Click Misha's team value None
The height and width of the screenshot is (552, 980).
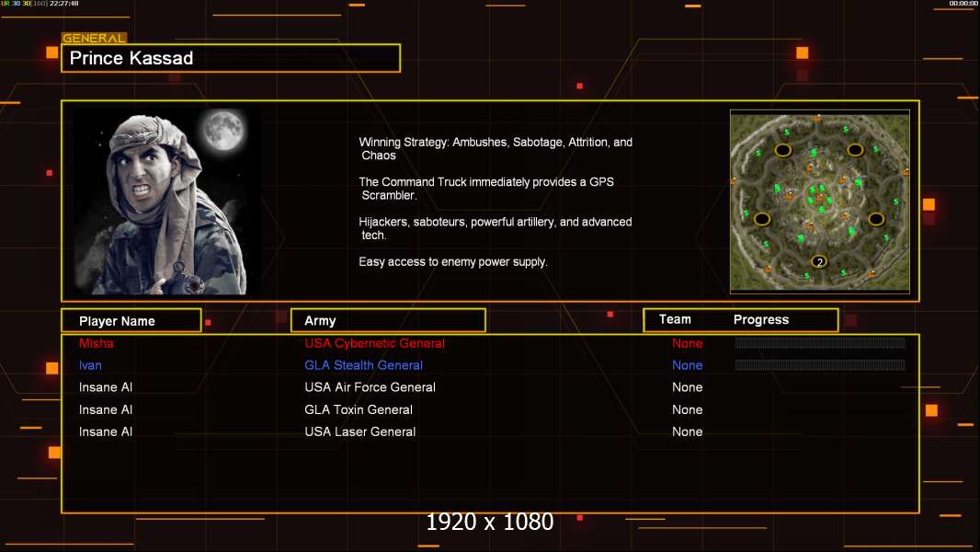point(687,343)
